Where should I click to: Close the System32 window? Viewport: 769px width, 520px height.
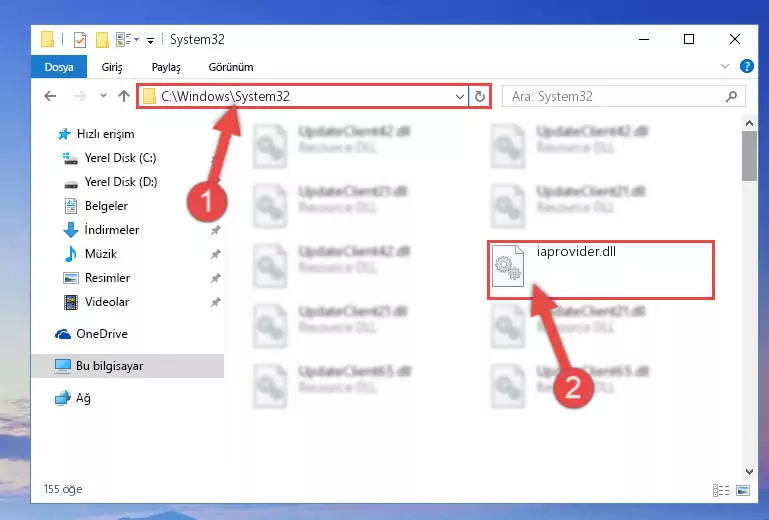tap(734, 39)
